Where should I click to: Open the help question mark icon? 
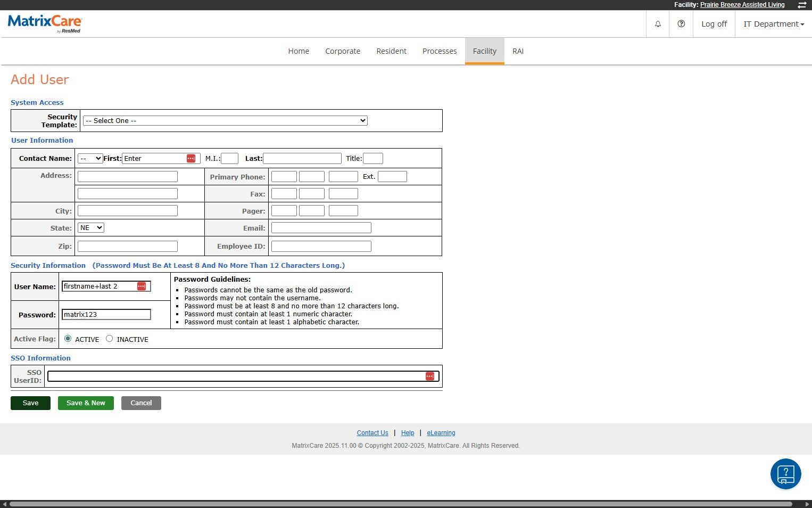click(681, 24)
